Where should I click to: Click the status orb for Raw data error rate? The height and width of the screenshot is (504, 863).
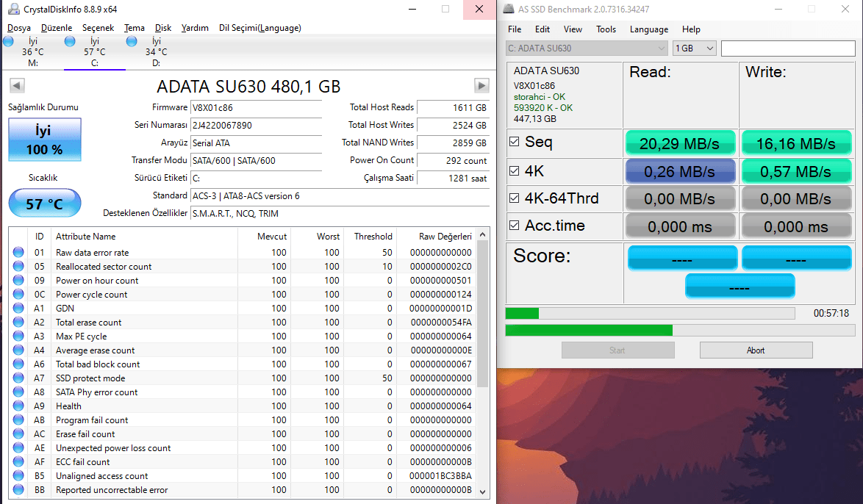click(18, 252)
